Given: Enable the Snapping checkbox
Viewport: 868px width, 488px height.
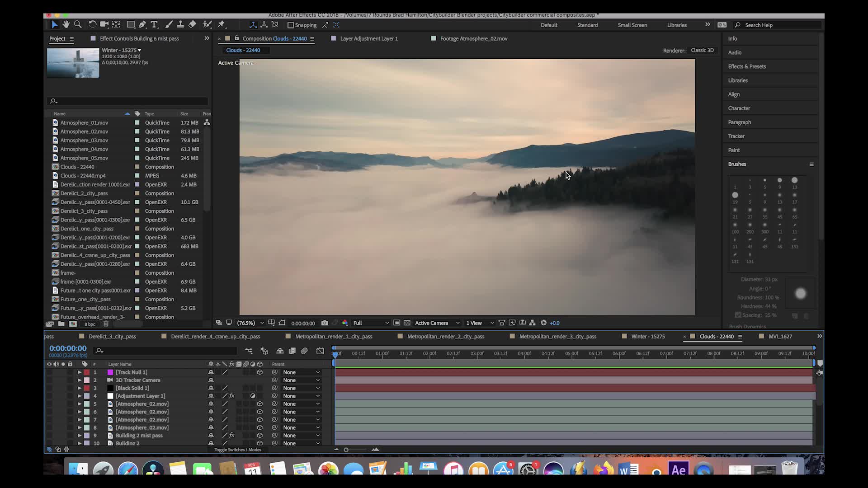Looking at the screenshot, I should pos(291,25).
